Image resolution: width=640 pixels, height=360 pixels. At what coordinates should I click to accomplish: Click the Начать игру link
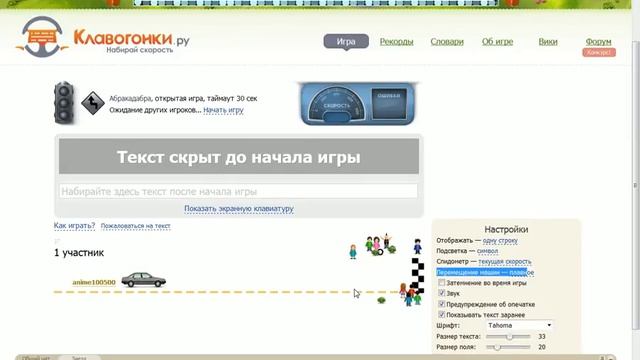point(223,110)
